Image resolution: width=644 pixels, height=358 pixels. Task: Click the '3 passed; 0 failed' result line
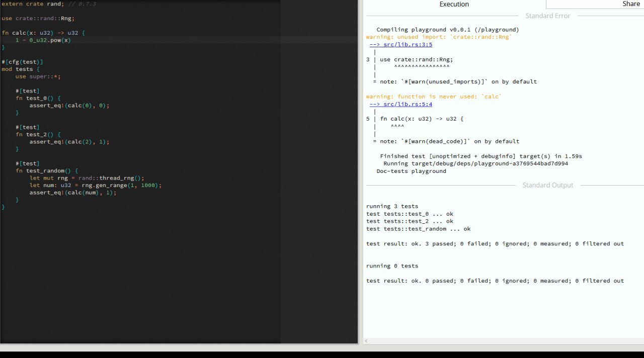click(495, 244)
